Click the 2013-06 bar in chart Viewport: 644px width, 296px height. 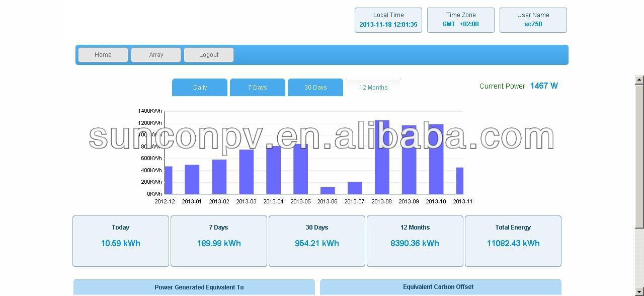pyautogui.click(x=328, y=191)
